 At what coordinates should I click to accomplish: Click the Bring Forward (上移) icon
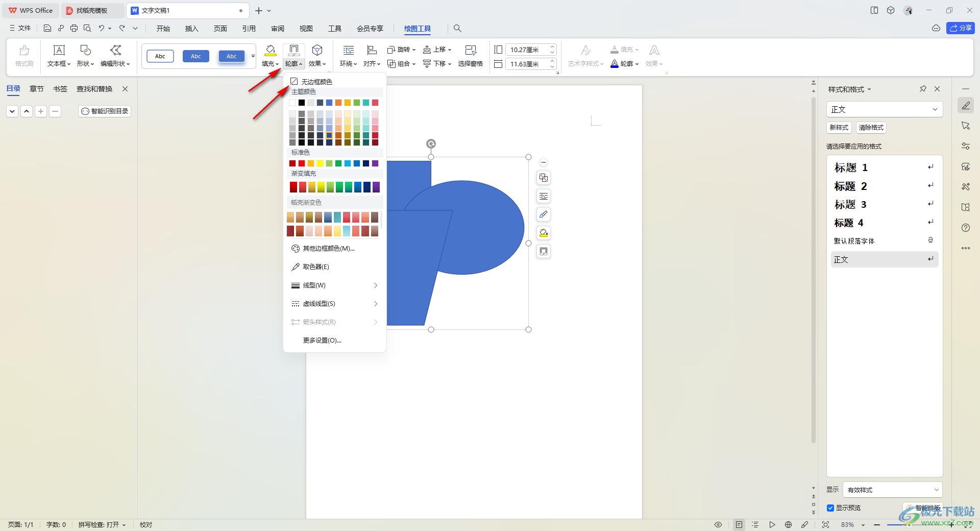point(427,50)
